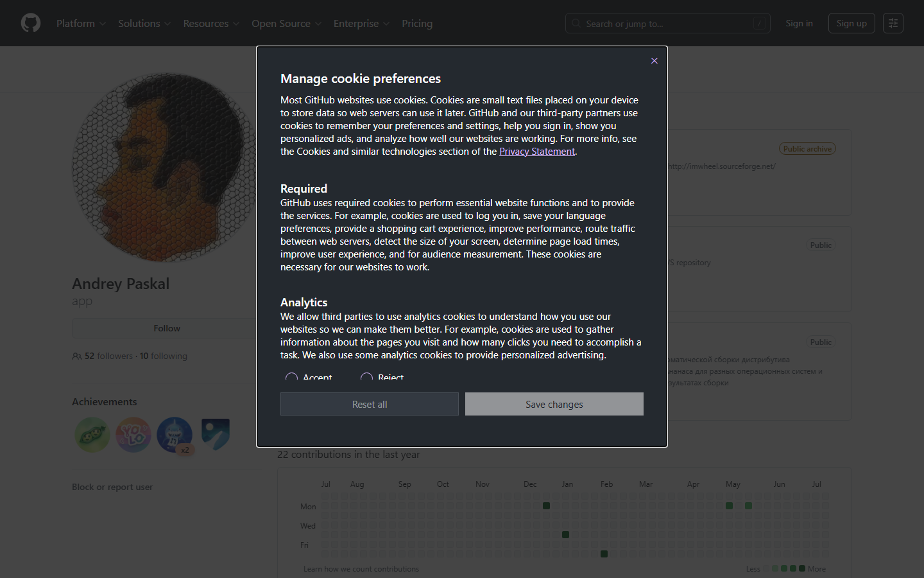
Task: Click the Reset all button
Action: tap(370, 404)
